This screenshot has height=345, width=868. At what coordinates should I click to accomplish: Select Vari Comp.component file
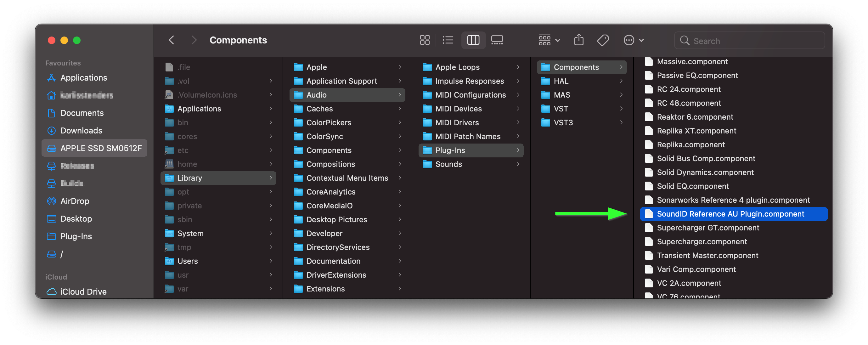(x=734, y=269)
